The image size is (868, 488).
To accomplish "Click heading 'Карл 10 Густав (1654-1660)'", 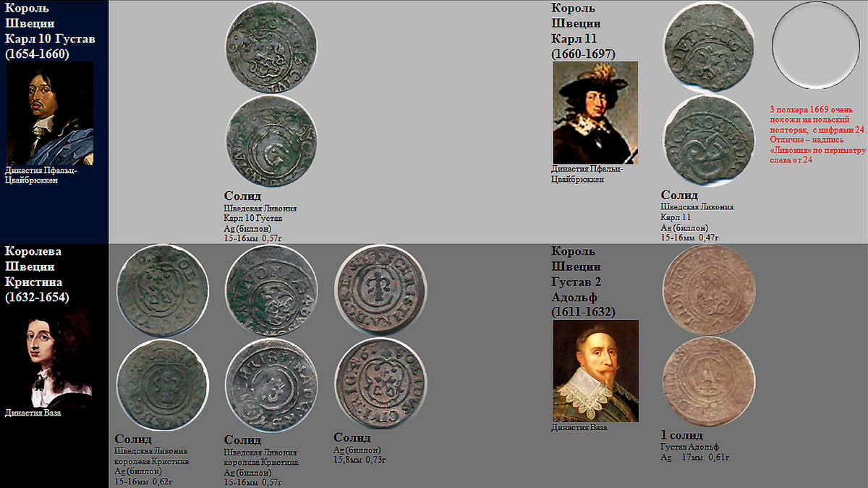I will pyautogui.click(x=50, y=46).
